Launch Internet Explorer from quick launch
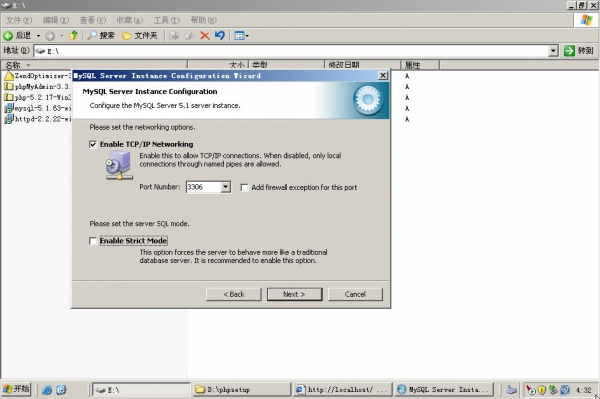 pyautogui.click(x=47, y=390)
